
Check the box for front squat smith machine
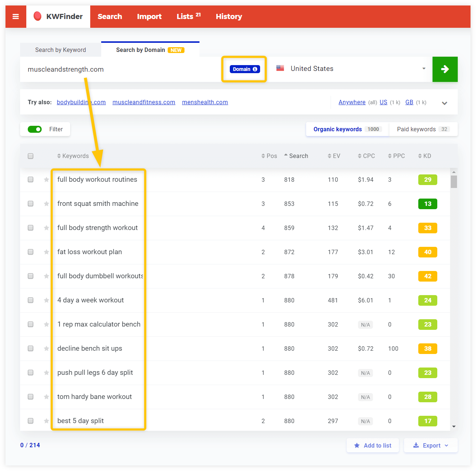coord(31,204)
